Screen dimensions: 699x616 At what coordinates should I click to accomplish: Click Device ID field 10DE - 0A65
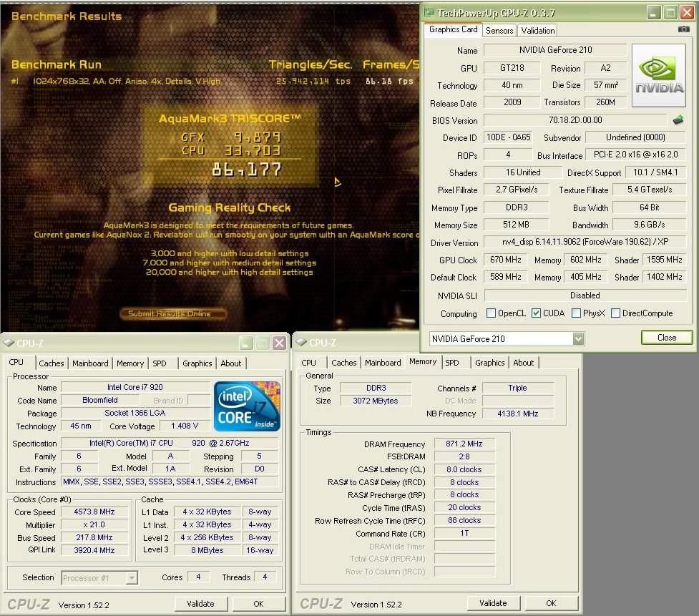[x=508, y=137]
